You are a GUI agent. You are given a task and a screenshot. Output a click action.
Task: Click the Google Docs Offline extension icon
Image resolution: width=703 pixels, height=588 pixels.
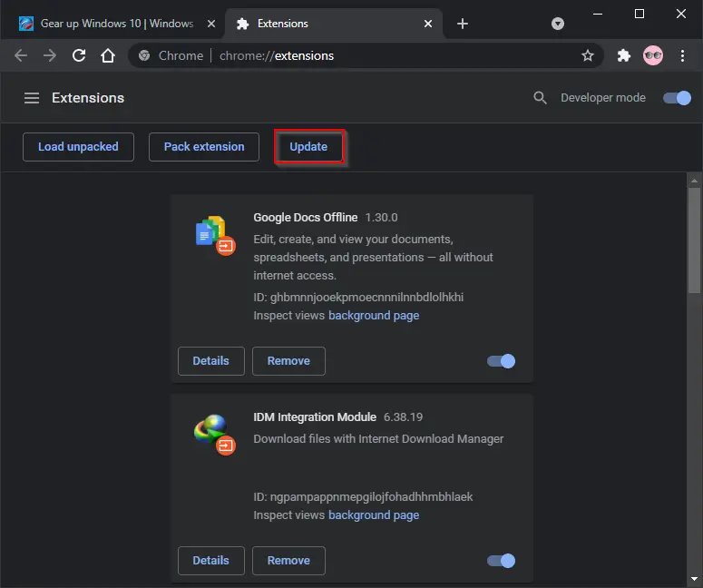[x=215, y=235]
